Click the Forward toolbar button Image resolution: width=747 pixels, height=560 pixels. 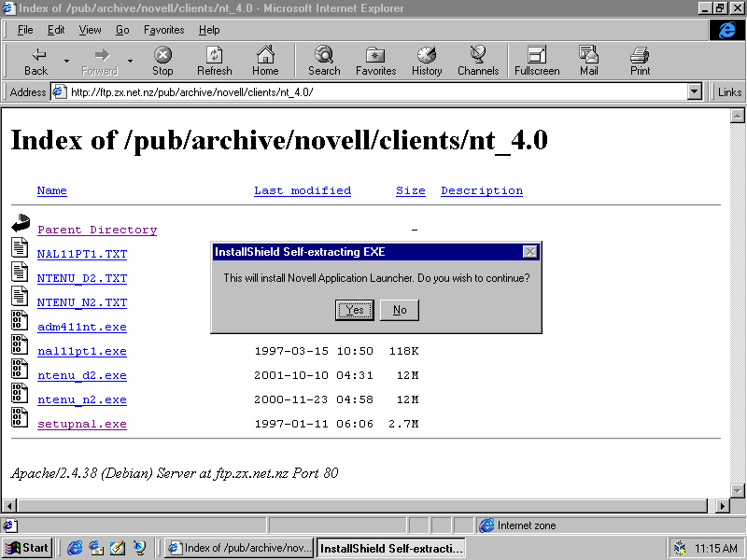(100, 62)
